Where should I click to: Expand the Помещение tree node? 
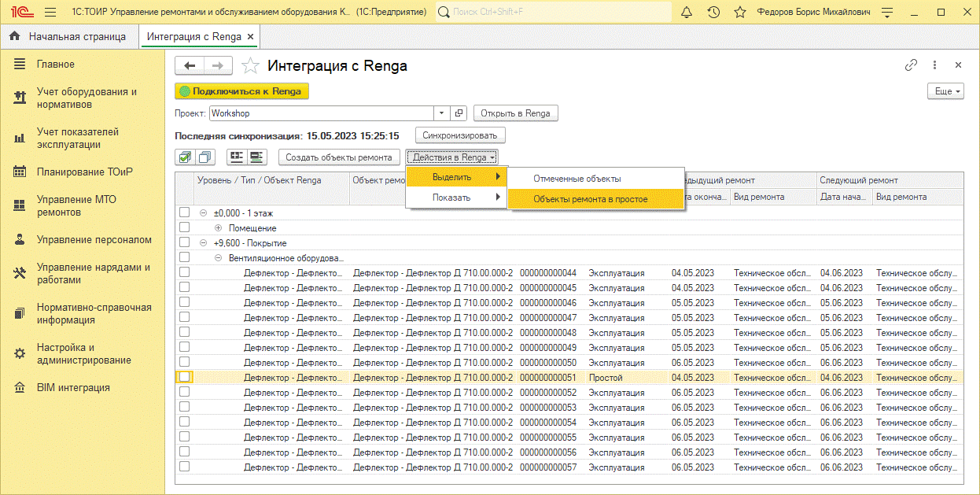click(x=218, y=228)
